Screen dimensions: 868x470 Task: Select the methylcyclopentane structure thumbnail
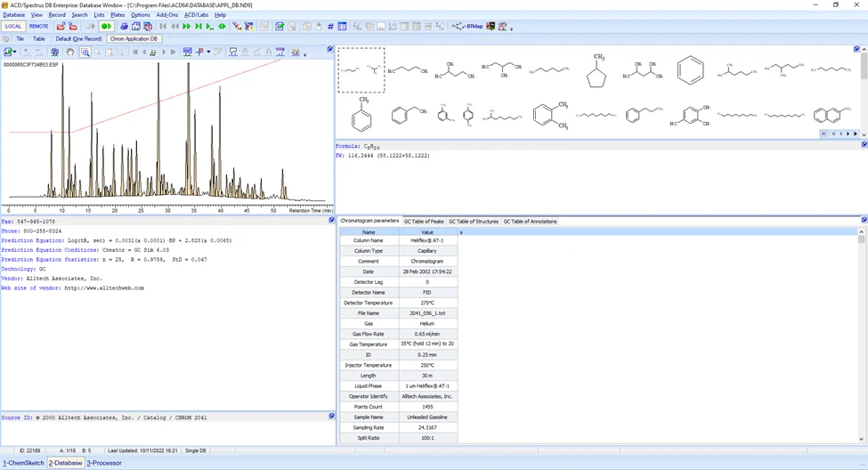tap(596, 70)
